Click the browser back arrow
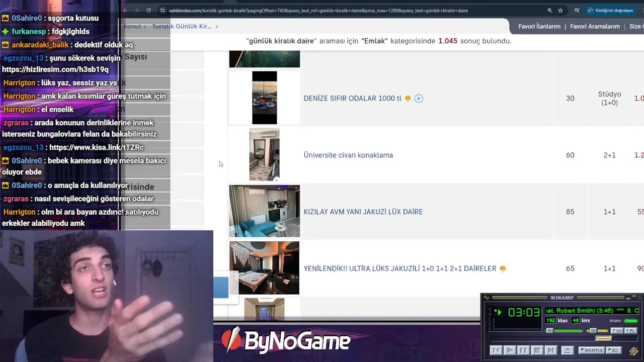The image size is (644, 362). pyautogui.click(x=125, y=10)
